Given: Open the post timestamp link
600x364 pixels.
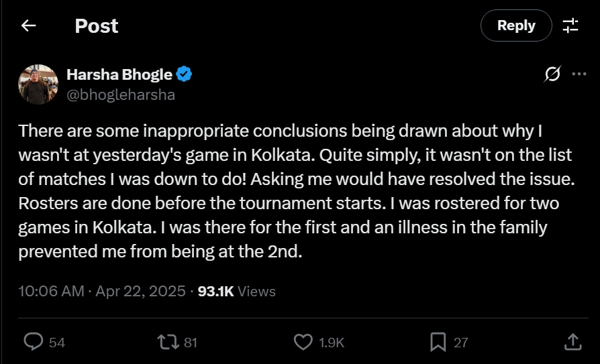Looking at the screenshot, I should pos(101,291).
